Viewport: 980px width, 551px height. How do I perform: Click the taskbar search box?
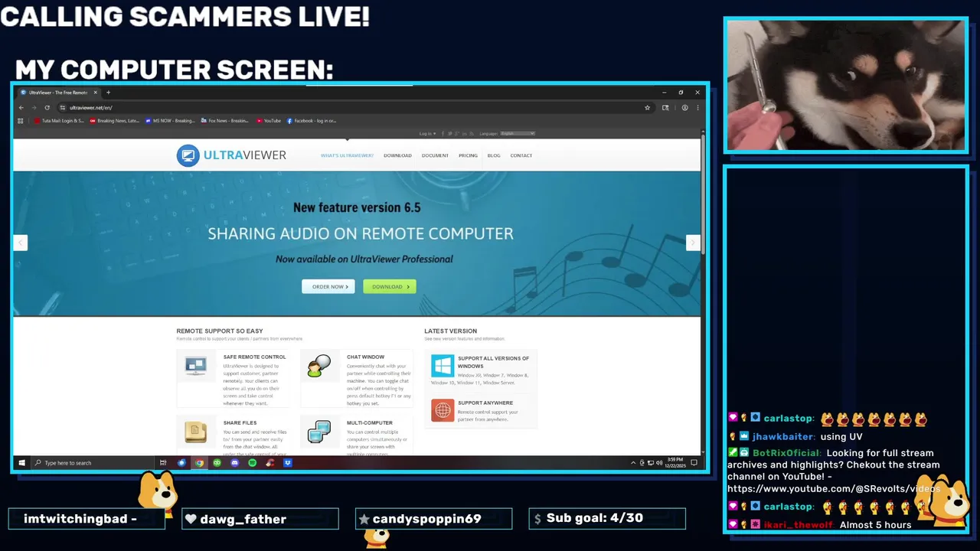(92, 463)
